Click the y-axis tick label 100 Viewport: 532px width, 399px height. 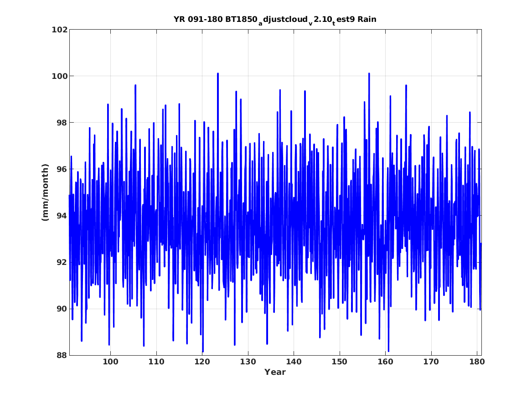click(59, 76)
